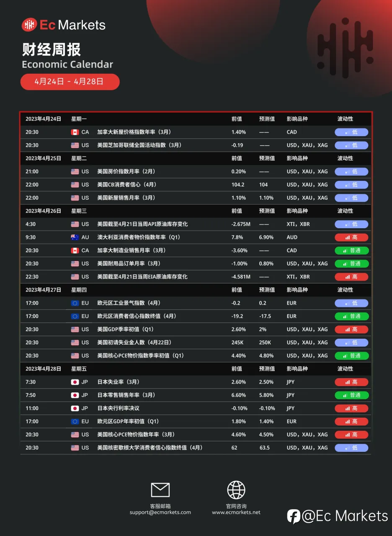Select the 2023年4月28日 date header
Image resolution: width=392 pixels, height=536 pixels.
point(43,369)
